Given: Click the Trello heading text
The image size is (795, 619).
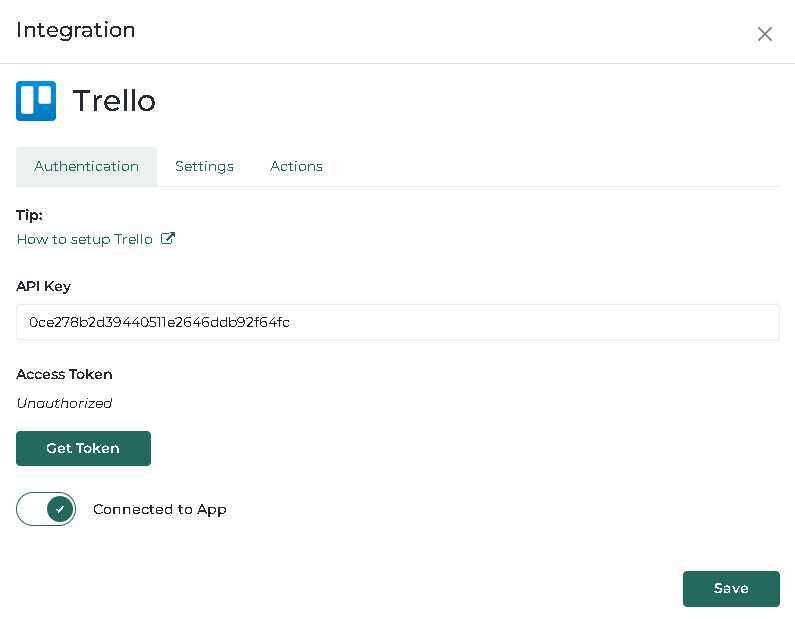Looking at the screenshot, I should coord(114,101).
